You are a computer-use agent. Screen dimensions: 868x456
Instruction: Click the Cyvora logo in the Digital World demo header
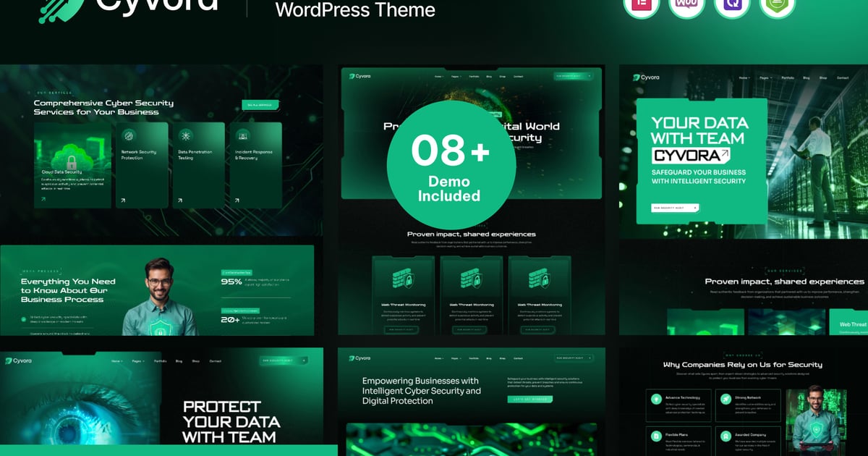(x=359, y=76)
